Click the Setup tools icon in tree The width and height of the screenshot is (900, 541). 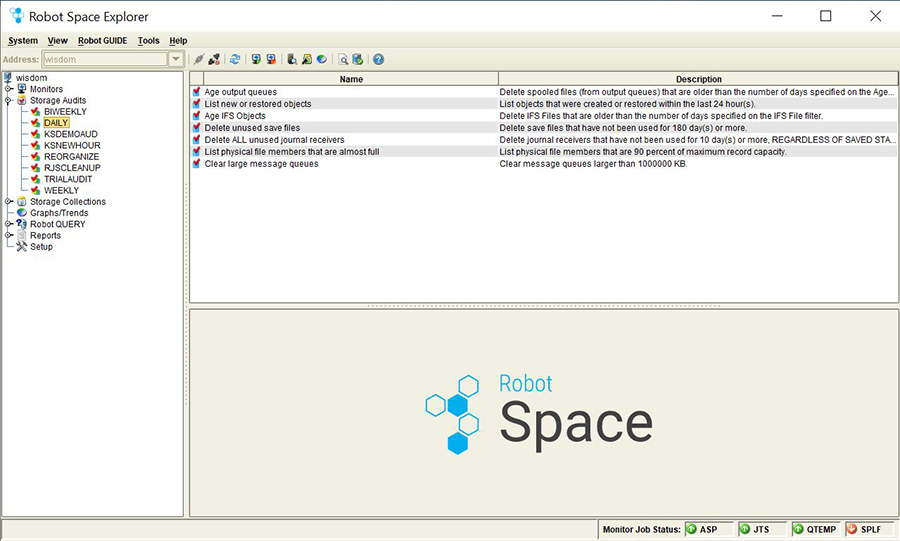pos(22,247)
